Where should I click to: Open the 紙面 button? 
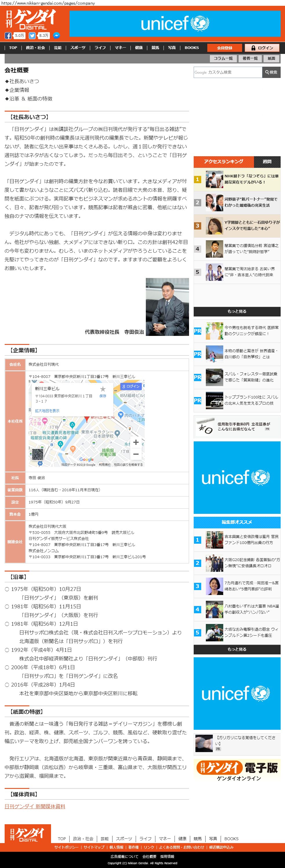(271, 58)
